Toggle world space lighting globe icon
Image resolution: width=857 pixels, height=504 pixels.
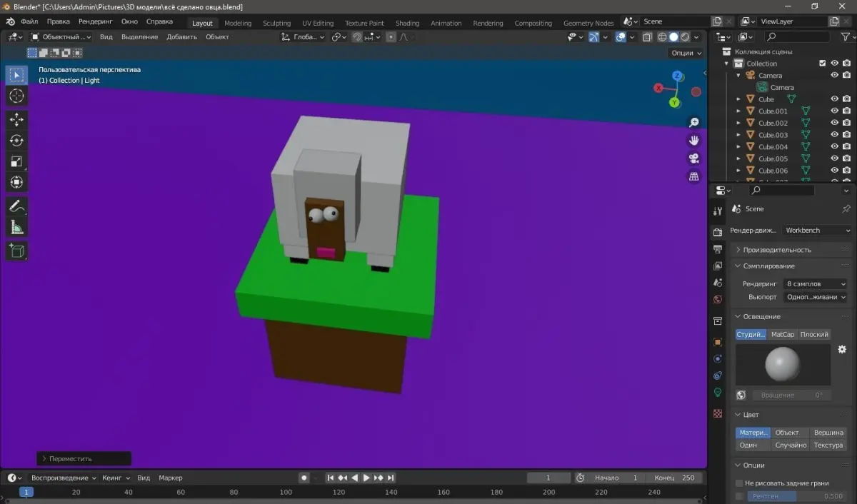pyautogui.click(x=741, y=395)
